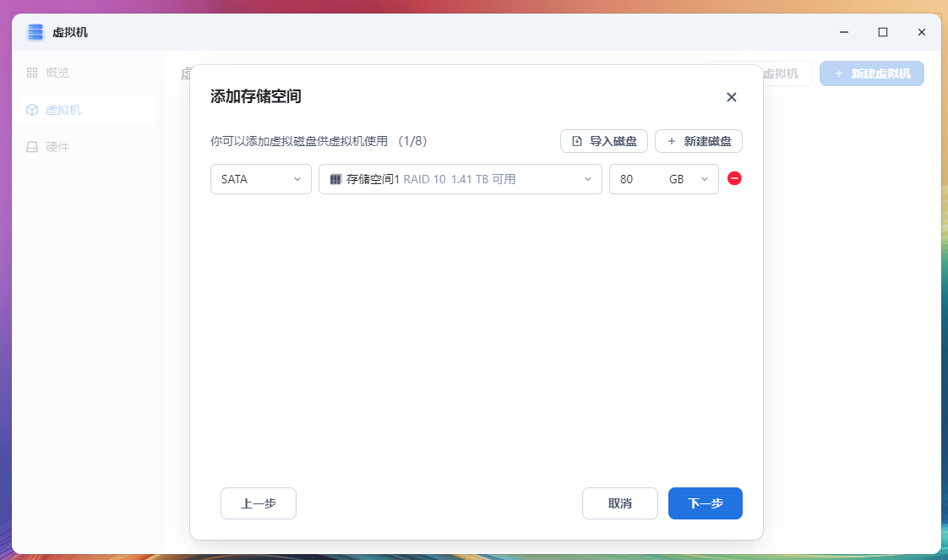Click the 添加存储空间 dialog title
The image size is (948, 560).
(x=256, y=96)
